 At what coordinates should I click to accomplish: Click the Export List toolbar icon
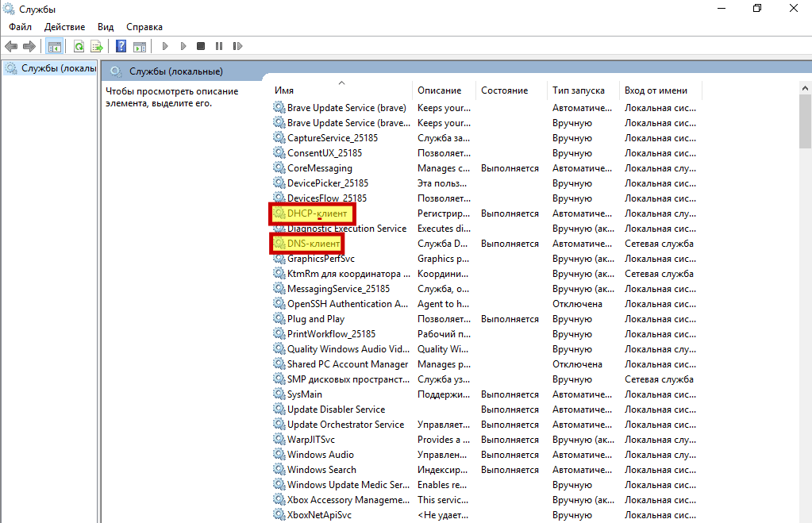(x=97, y=47)
